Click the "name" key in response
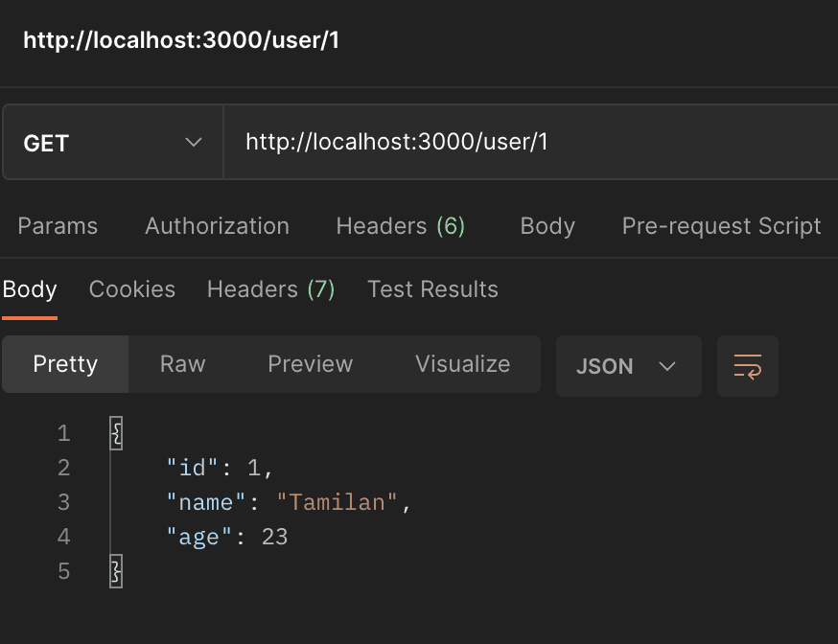 206,502
